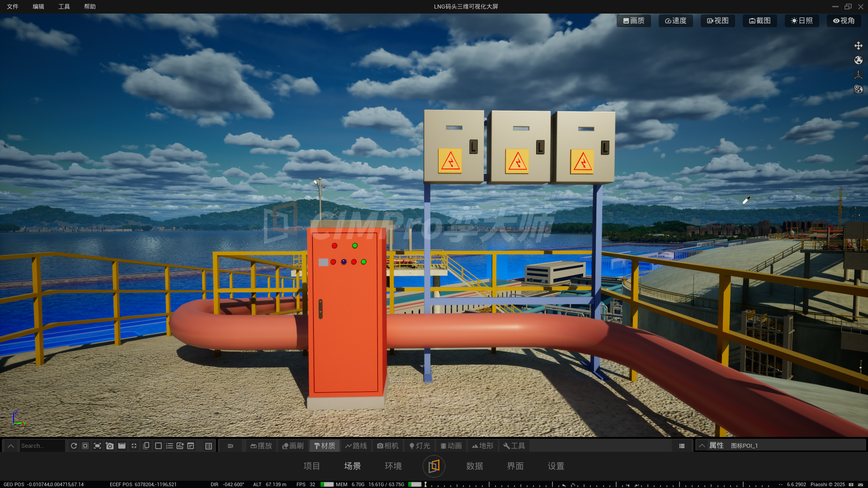
Task: Click the clapperboard icon in bottom toolbar
Action: [122, 446]
